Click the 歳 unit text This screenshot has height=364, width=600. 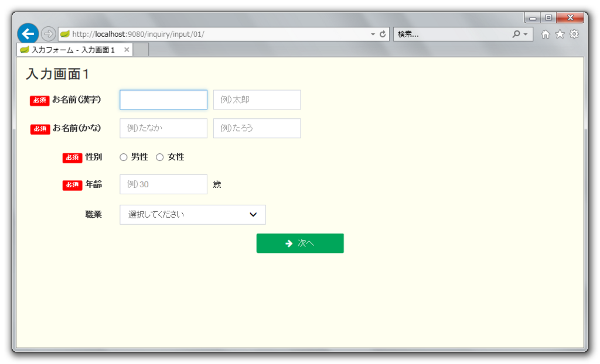[x=217, y=185]
